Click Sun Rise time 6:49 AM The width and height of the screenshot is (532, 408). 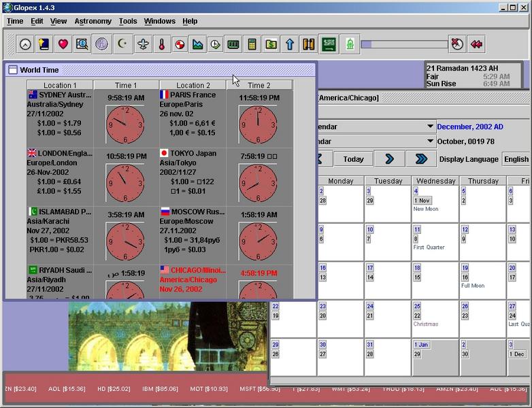[x=496, y=84]
